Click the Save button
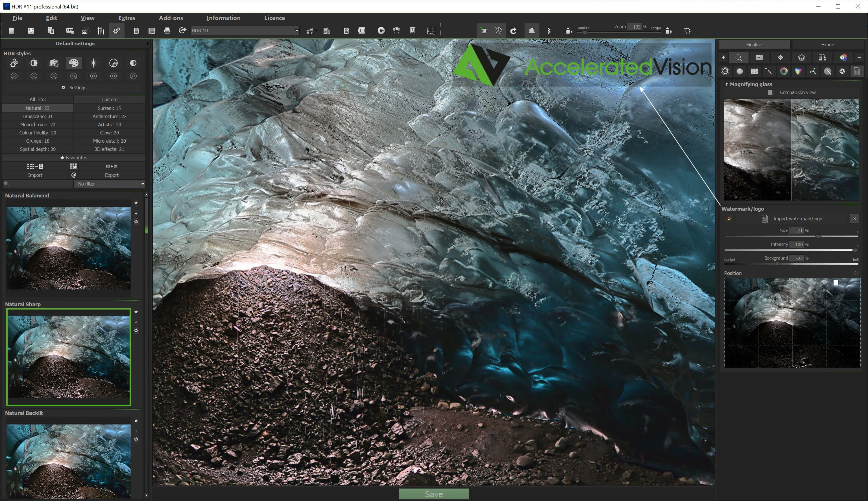868x501 pixels. (433, 494)
